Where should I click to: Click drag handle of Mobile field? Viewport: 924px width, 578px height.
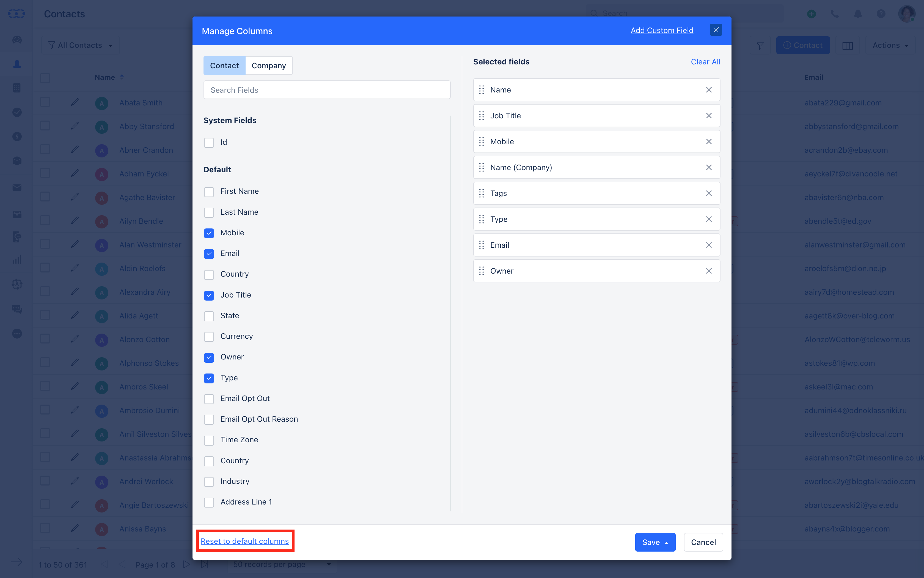pos(482,141)
